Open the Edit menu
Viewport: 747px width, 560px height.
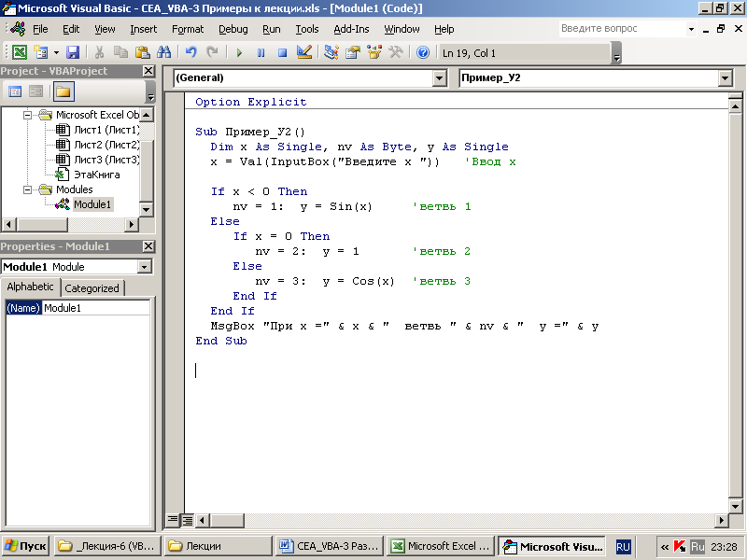click(x=71, y=29)
